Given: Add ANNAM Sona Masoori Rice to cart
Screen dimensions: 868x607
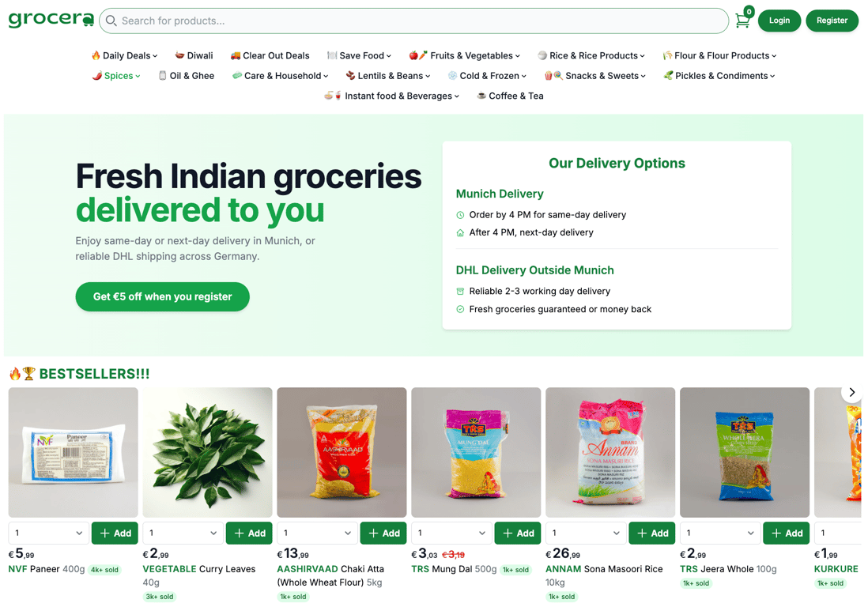Looking at the screenshot, I should click(652, 533).
